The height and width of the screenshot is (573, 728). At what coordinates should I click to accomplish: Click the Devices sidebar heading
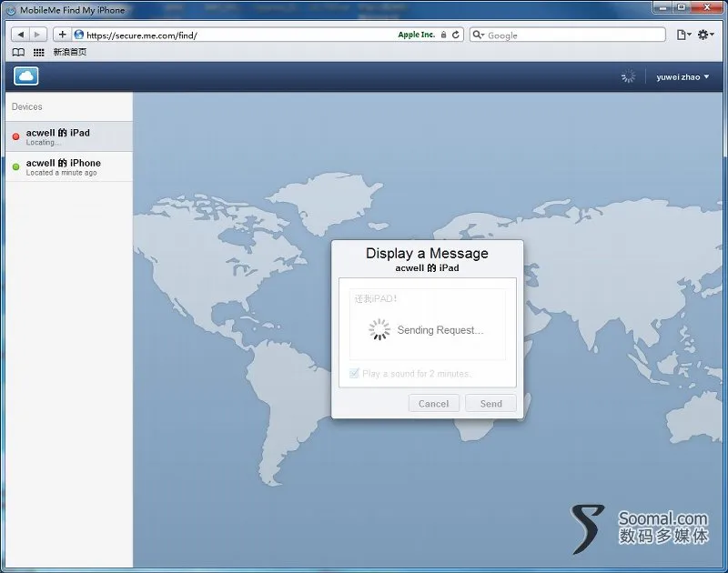click(x=27, y=106)
